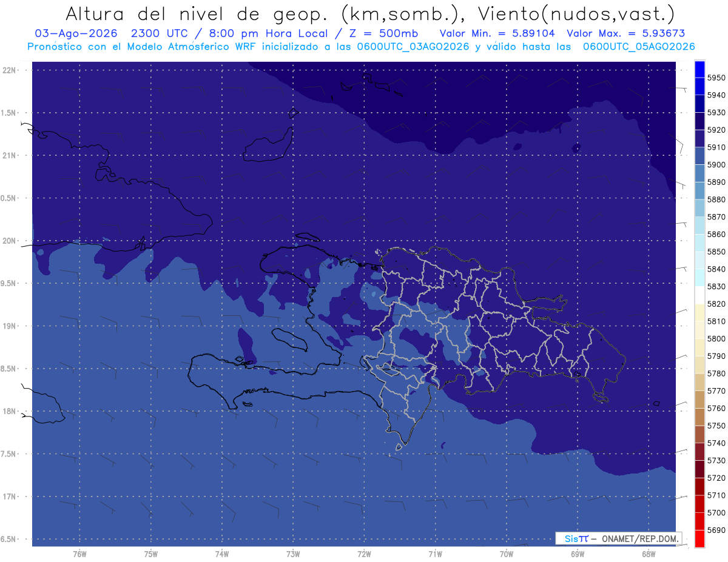
Task: Click the colorbar label '5800'
Action: click(716, 338)
